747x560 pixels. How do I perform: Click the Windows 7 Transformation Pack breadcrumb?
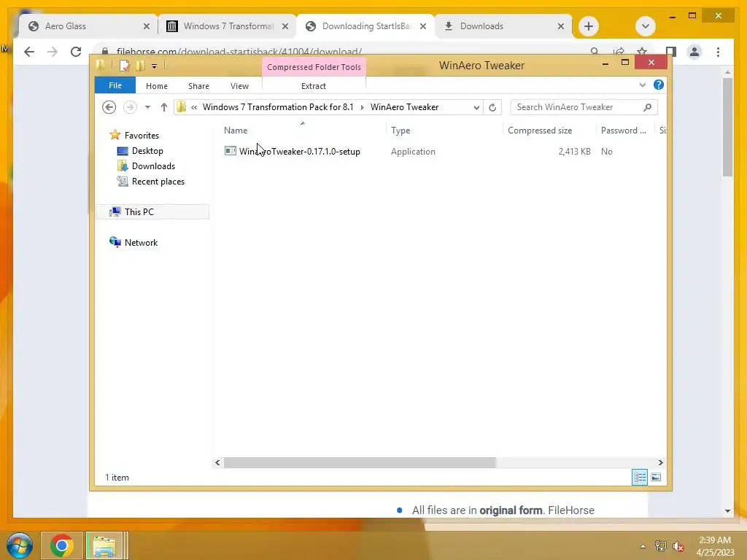[x=278, y=107]
